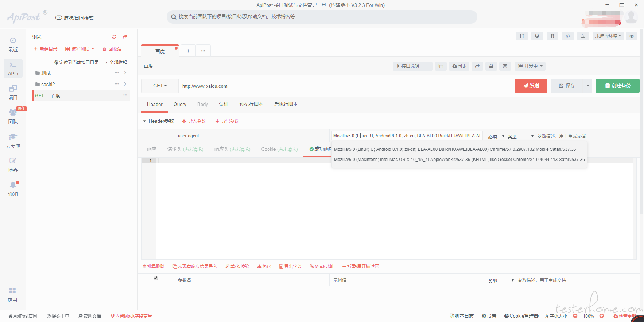644x322 pixels.
Task: Expand the 接口说明 section
Action: pyautogui.click(x=413, y=66)
